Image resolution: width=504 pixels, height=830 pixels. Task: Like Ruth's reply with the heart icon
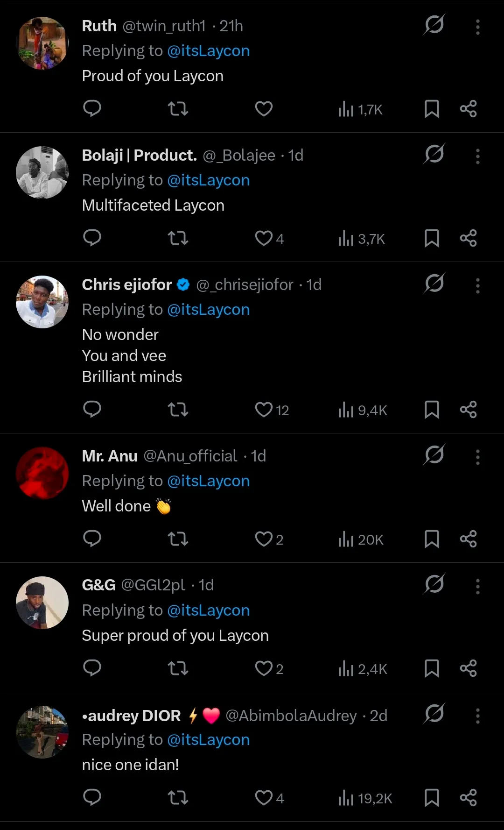264,109
